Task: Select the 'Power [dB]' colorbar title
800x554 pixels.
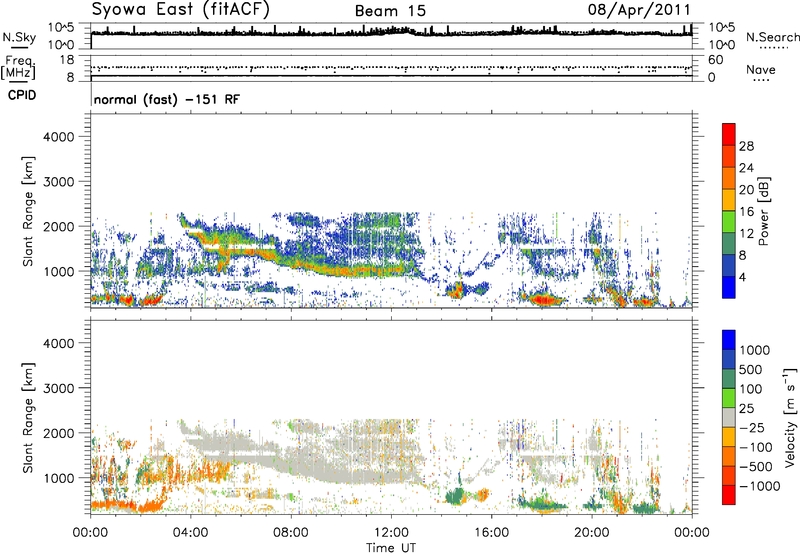Action: [x=763, y=211]
